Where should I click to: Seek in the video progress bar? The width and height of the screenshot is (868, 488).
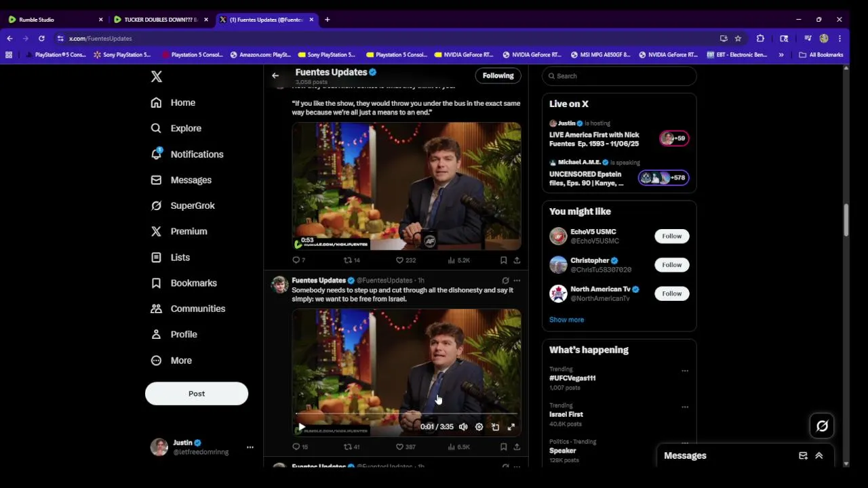coord(406,413)
